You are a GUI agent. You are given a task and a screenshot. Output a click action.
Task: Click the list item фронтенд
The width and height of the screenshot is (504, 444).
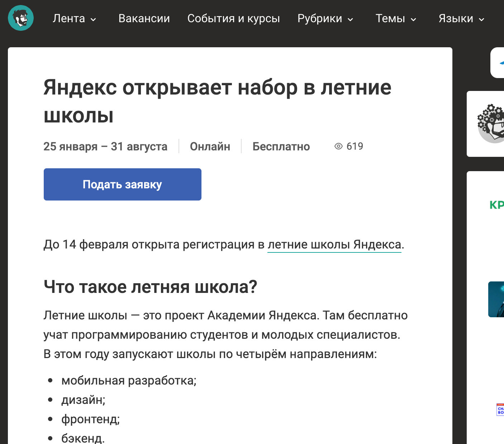pos(91,419)
